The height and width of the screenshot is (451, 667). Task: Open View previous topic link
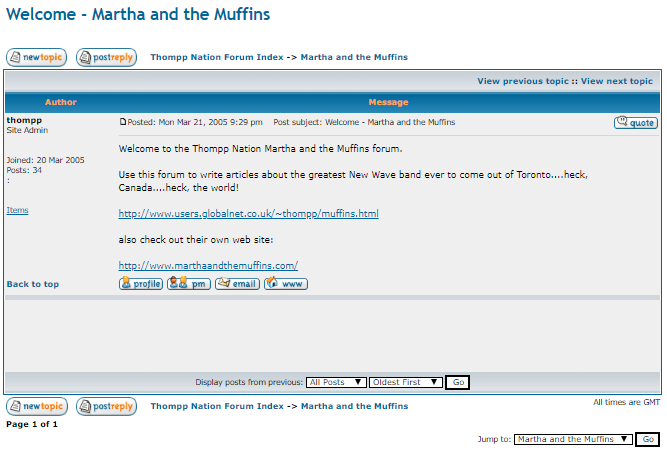point(523,81)
